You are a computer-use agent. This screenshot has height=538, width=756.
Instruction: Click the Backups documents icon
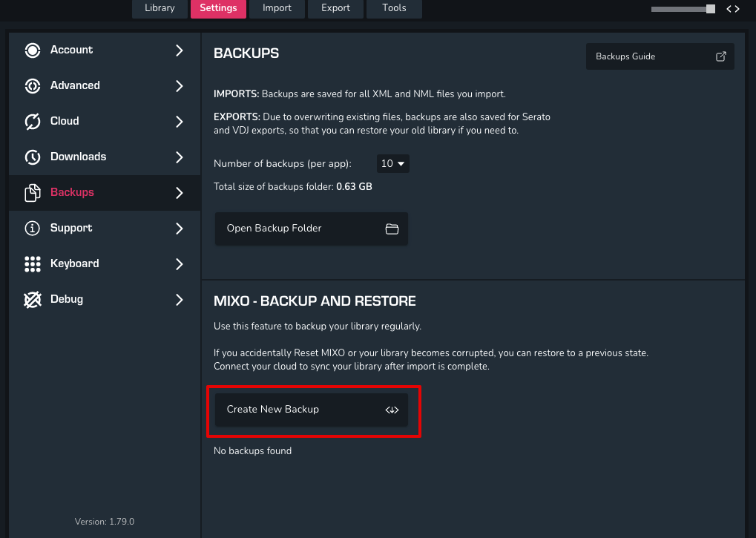[x=33, y=193]
